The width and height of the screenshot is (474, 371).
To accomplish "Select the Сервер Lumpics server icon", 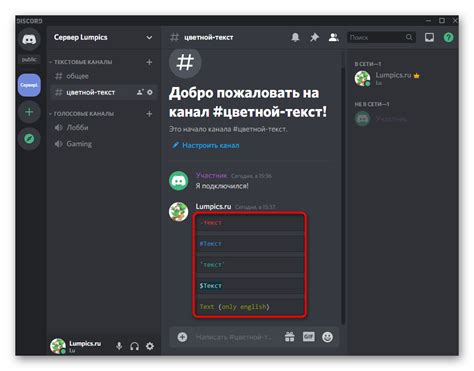I will [x=29, y=85].
